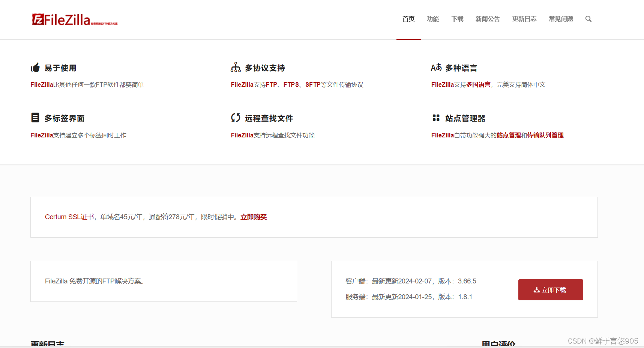Screen dimensions: 644x348
Task: Click text FileZilla 免费开源的FTP解决方案。
Action: coord(96,281)
